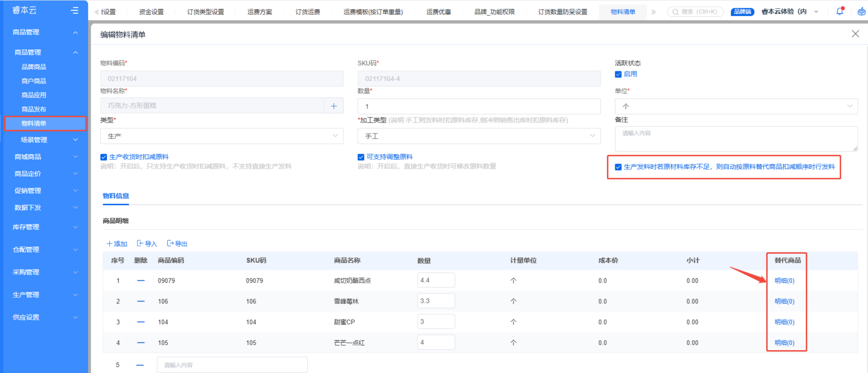Switch to 运费方案 tab
The width and height of the screenshot is (868, 373).
coord(259,12)
